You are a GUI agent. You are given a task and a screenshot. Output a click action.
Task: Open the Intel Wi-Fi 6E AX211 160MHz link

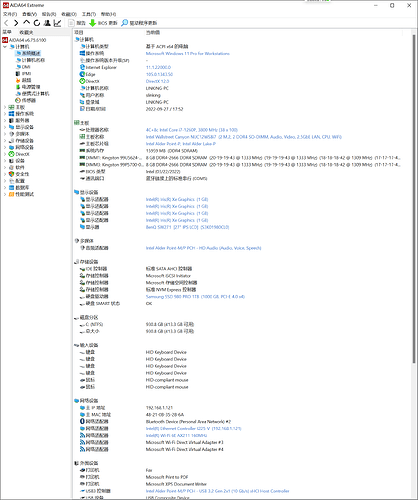[176, 436]
